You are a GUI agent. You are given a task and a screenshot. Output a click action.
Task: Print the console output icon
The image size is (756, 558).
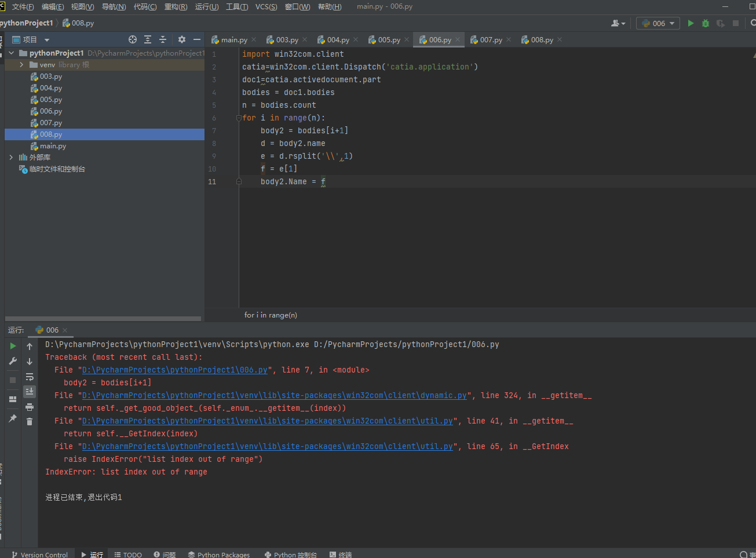coord(30,407)
